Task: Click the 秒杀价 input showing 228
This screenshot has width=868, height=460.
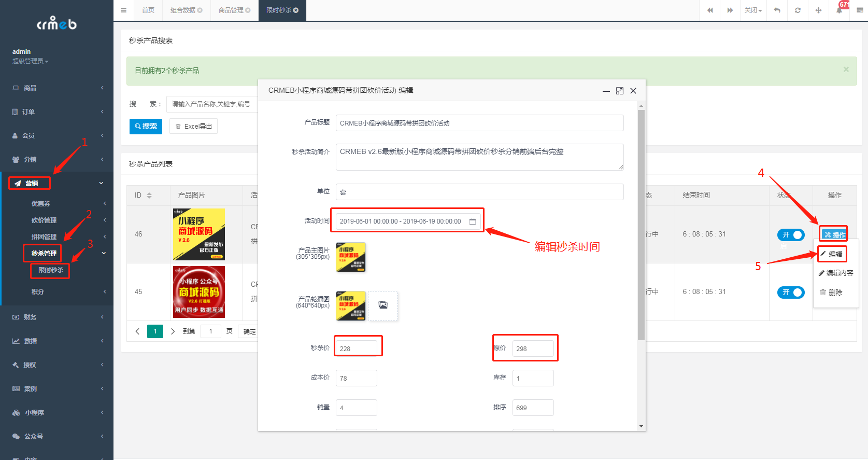Action: (x=356, y=349)
